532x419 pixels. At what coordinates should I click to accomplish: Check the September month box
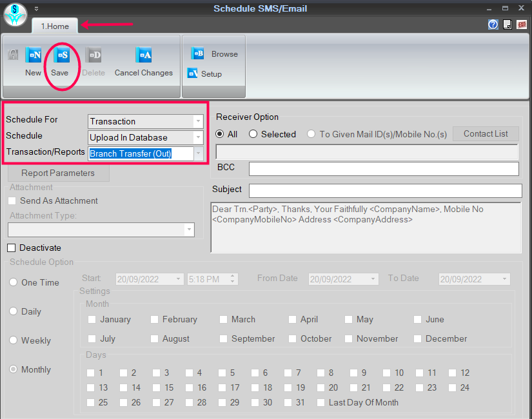click(x=223, y=338)
